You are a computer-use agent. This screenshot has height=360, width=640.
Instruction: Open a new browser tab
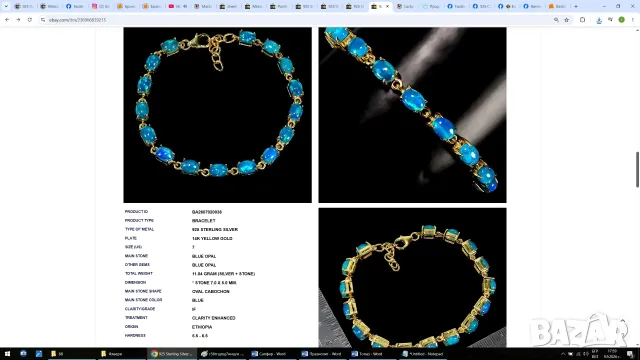click(x=576, y=6)
